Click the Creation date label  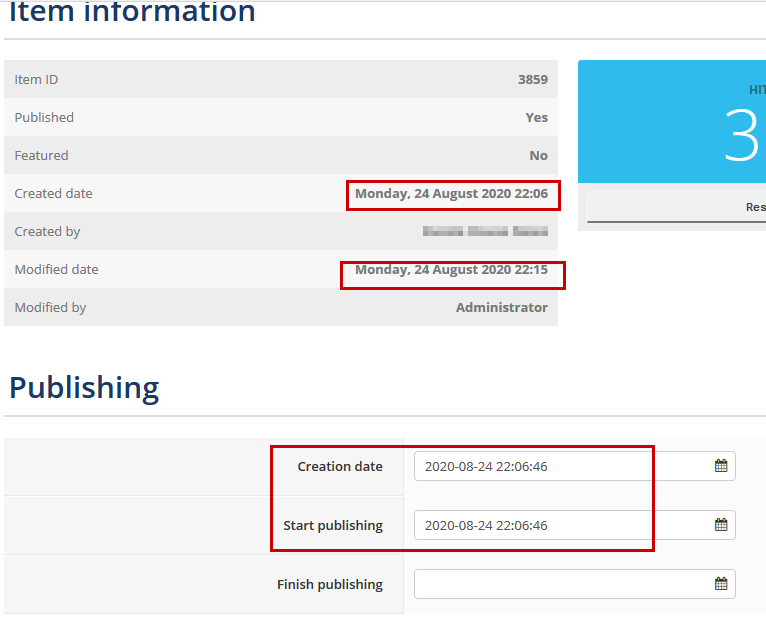340,467
